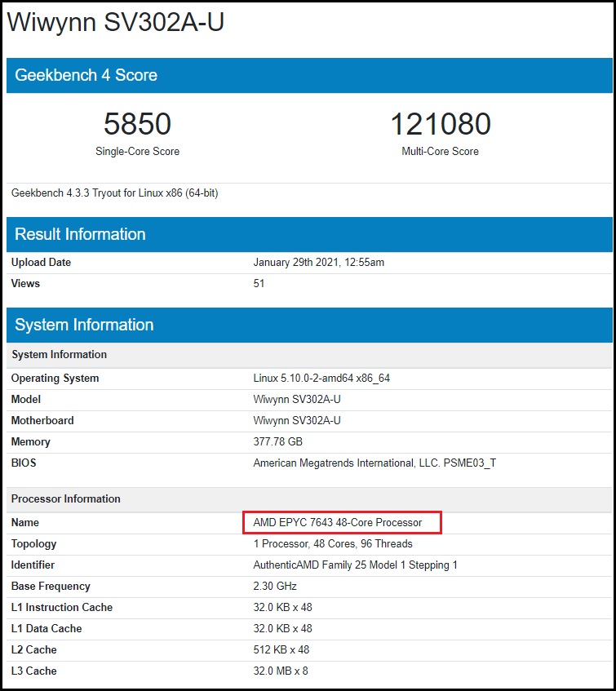Click the Multi-Core Score label
The height and width of the screenshot is (691, 616).
point(441,151)
